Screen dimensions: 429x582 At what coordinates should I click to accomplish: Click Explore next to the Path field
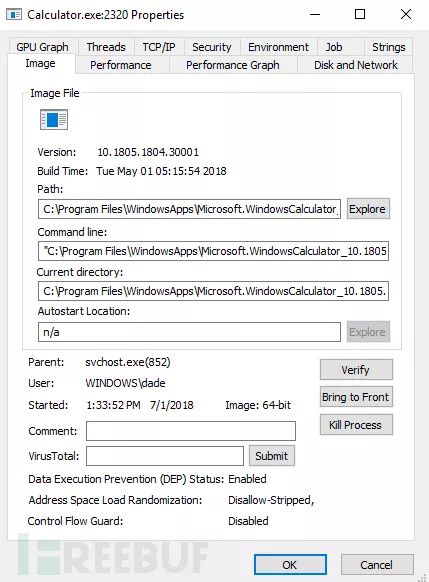tap(368, 209)
